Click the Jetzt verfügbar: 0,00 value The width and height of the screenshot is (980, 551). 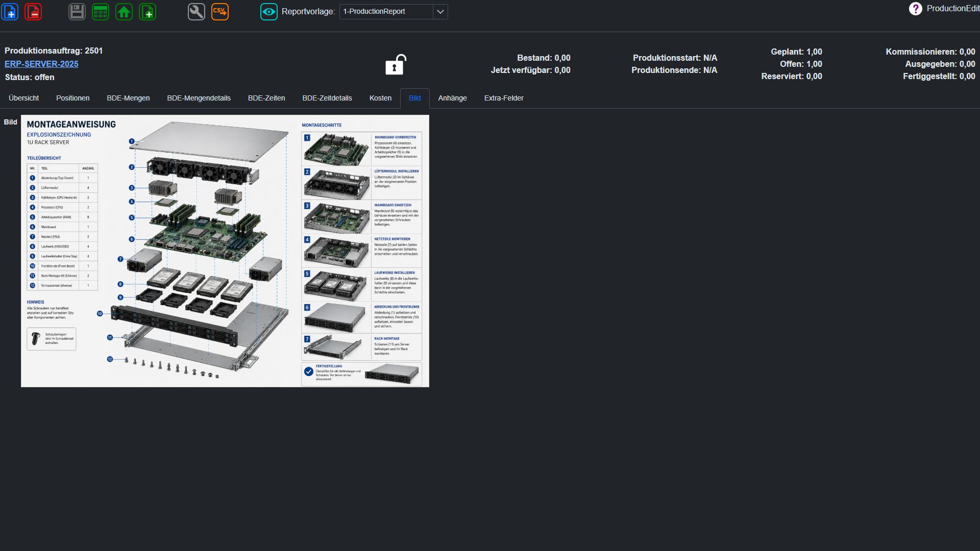click(531, 70)
